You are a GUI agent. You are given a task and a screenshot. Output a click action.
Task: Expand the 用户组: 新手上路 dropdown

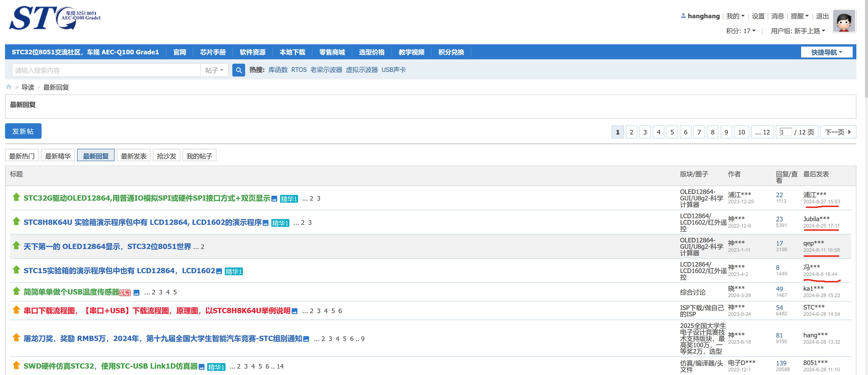[798, 31]
